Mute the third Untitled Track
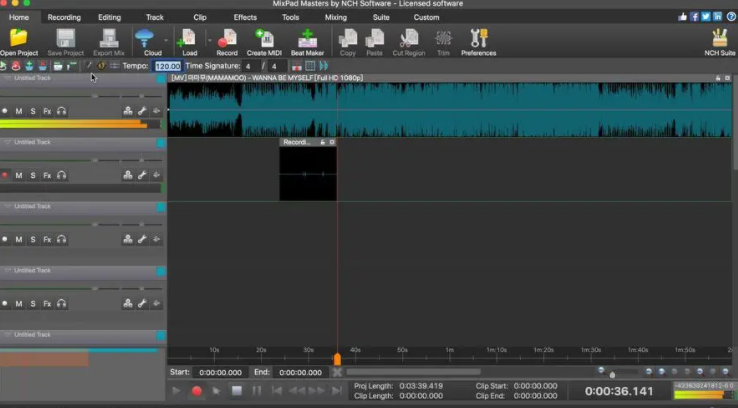738x408 pixels. point(19,239)
